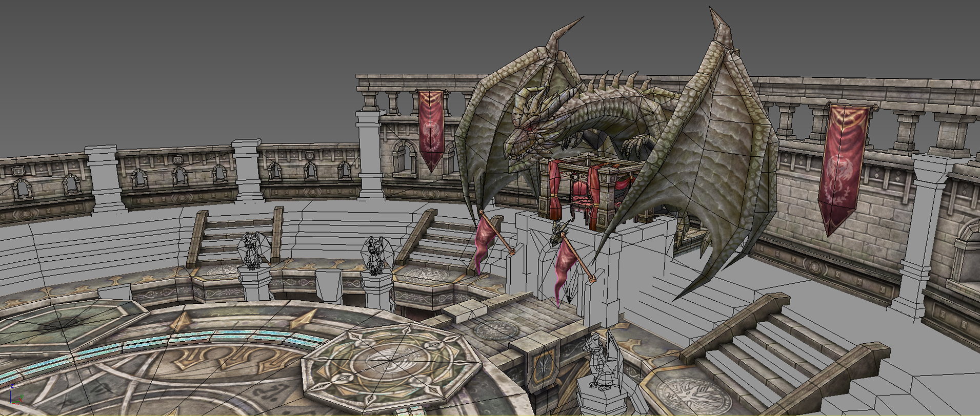980x416 pixels.
Task: Pick the wireframe gargoyle statue in the foreground
Action: [x=603, y=359]
